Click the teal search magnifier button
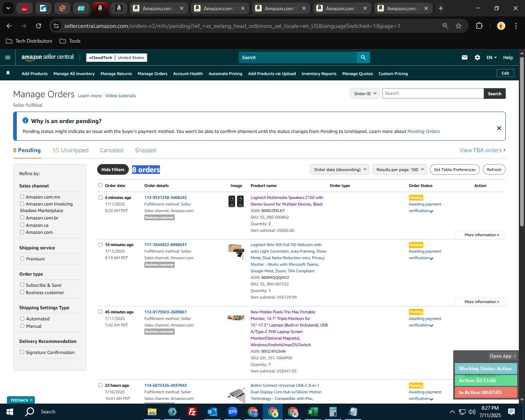Screen dimensions: 525x420 (x=363, y=57)
